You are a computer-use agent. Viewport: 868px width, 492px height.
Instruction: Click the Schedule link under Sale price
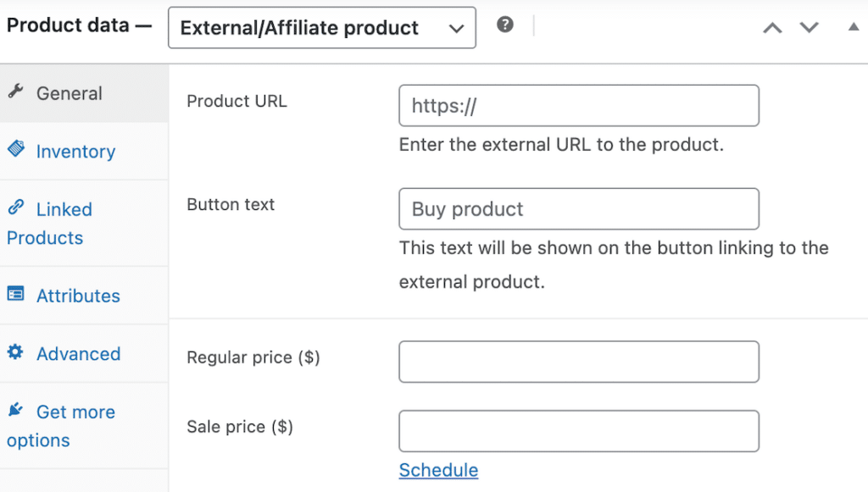[x=438, y=470]
